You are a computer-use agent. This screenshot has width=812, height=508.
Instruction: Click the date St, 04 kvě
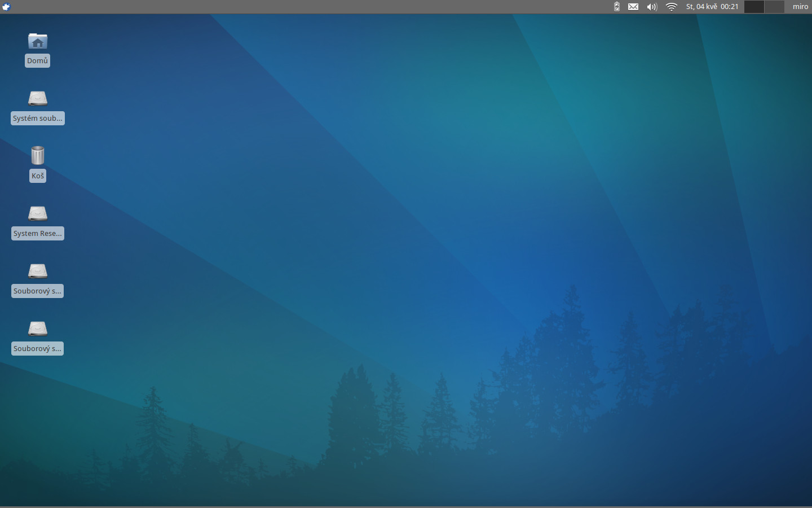pos(701,7)
